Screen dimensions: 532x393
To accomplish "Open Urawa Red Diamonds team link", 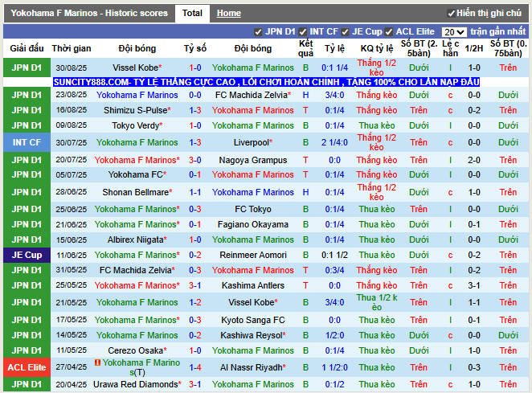I will [135, 384].
